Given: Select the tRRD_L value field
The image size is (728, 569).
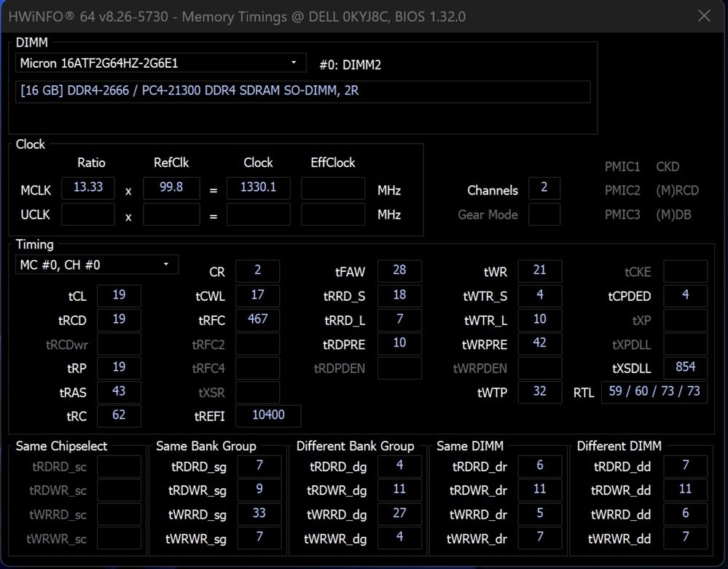Looking at the screenshot, I should pyautogui.click(x=399, y=320).
